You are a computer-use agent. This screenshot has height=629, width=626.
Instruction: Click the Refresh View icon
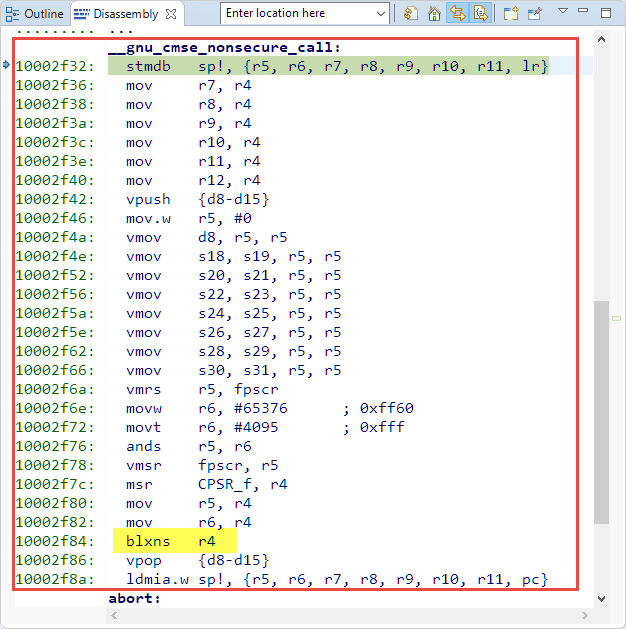coord(411,14)
